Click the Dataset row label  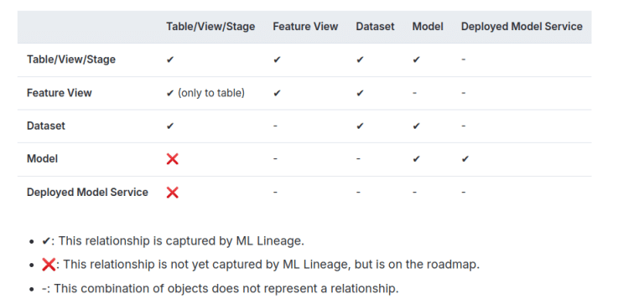46,126
